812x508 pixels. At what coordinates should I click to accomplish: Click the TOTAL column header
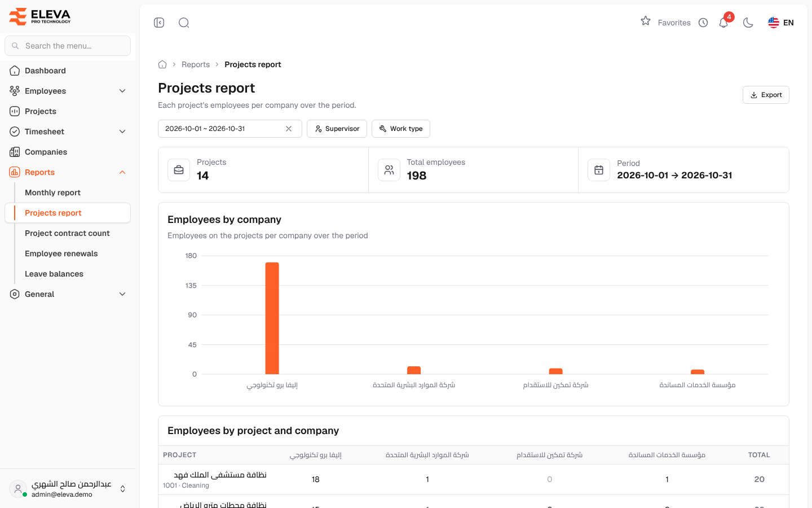click(x=759, y=455)
